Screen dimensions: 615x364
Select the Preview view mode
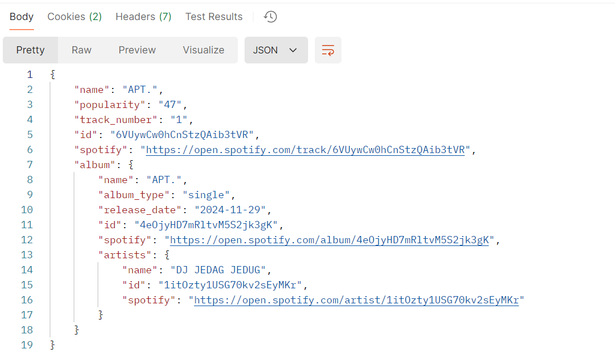137,50
